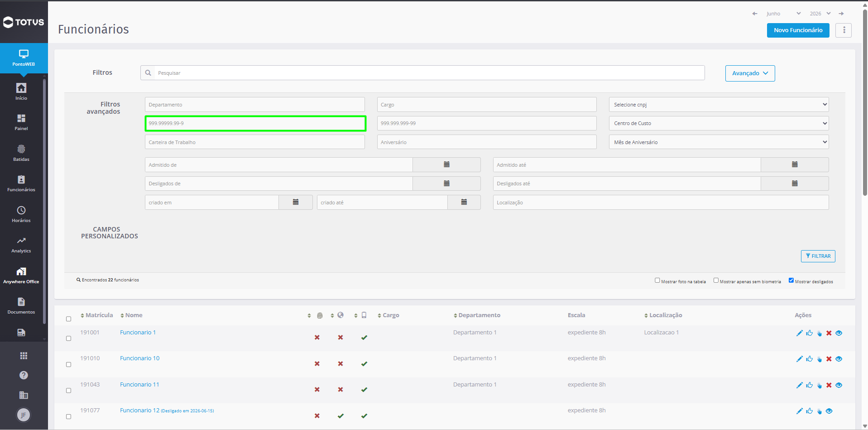This screenshot has height=430, width=868.
Task: Check the row for Funcionario 10
Action: pyautogui.click(x=69, y=364)
